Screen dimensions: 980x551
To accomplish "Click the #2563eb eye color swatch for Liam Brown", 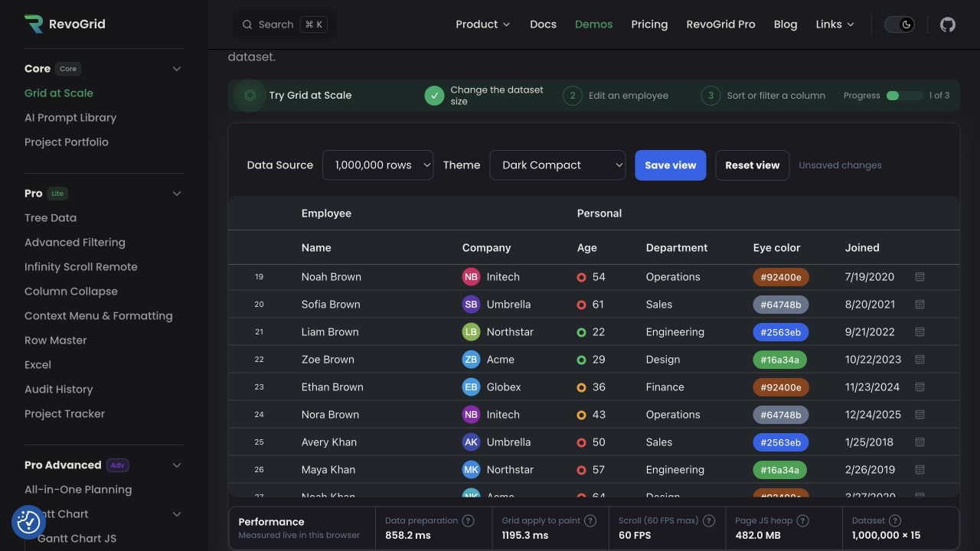I will 781,332.
